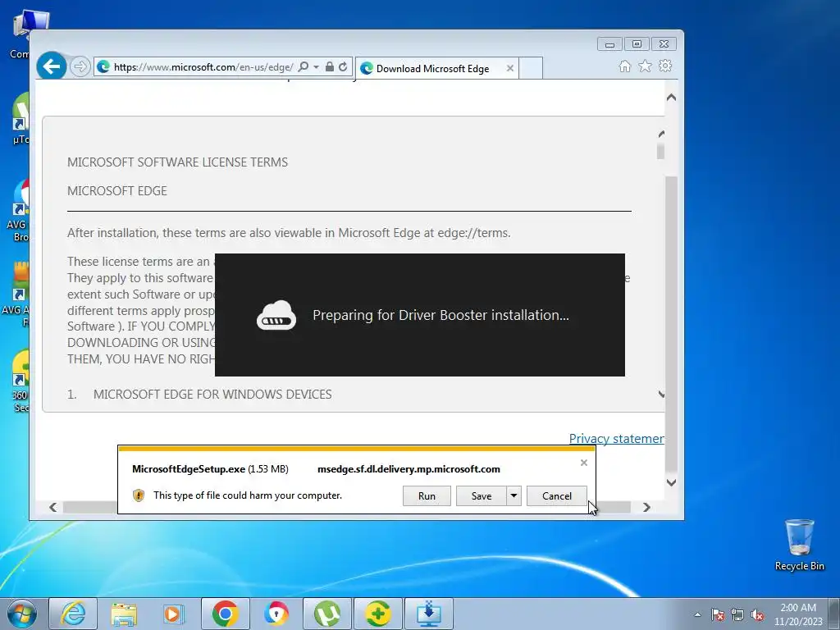Show hidden system tray icons
The height and width of the screenshot is (630, 840).
pos(697,614)
